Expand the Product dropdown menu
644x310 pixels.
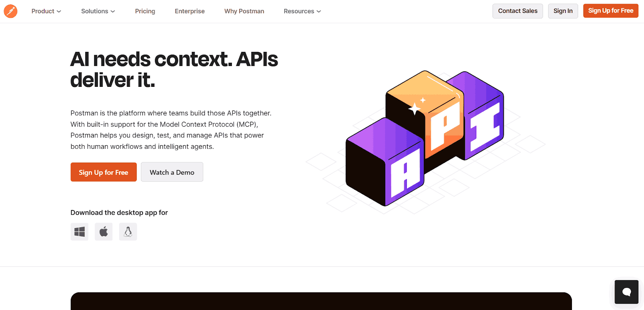[46, 11]
